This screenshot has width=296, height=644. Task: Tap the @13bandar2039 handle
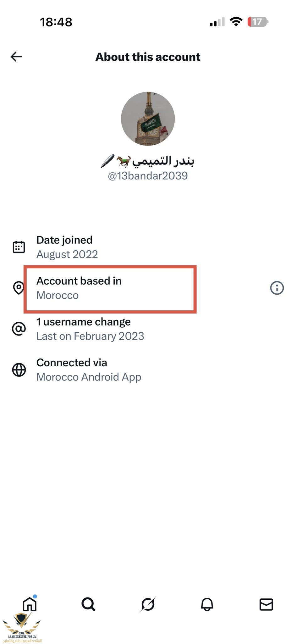point(148,176)
